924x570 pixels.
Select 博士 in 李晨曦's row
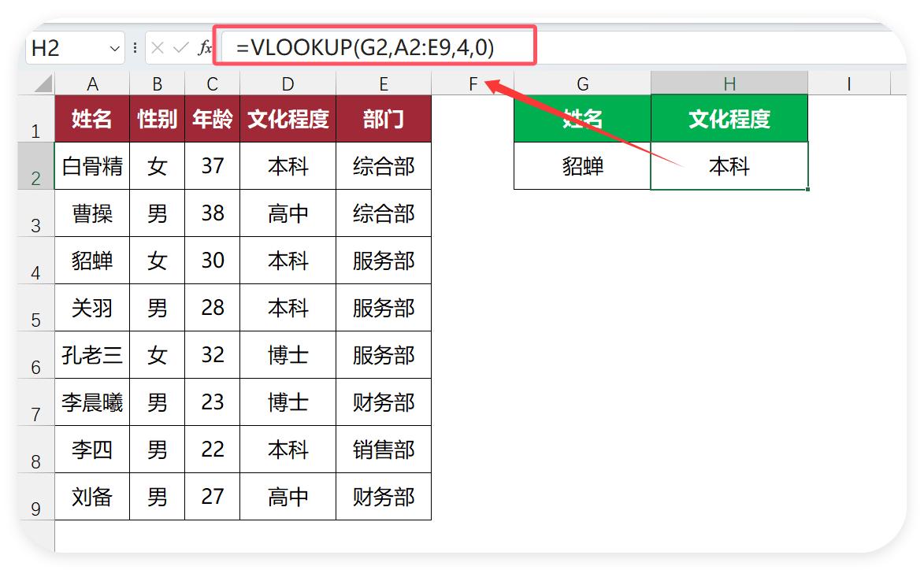pyautogui.click(x=288, y=402)
